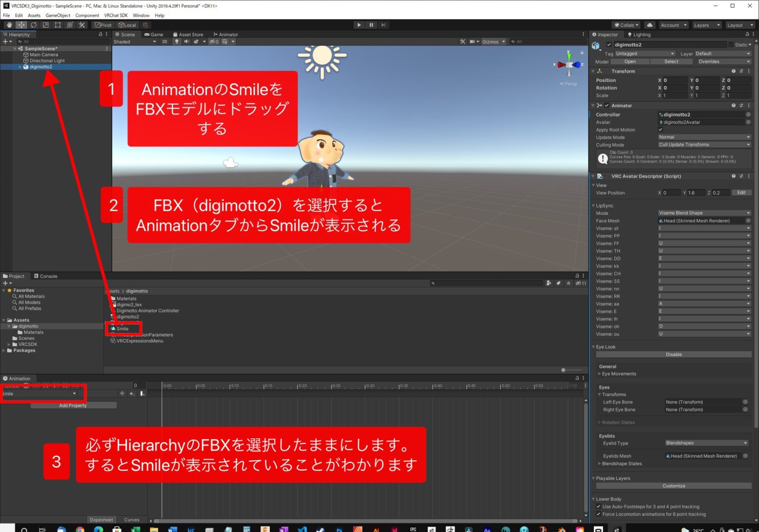Open the VRChat SDK menu
The image size is (759, 532).
pos(116,15)
